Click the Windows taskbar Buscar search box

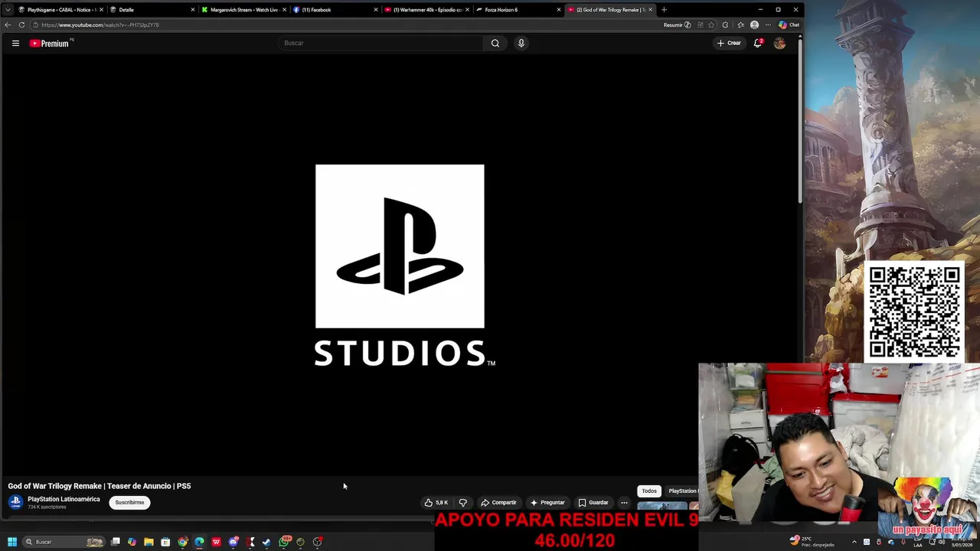tap(65, 542)
